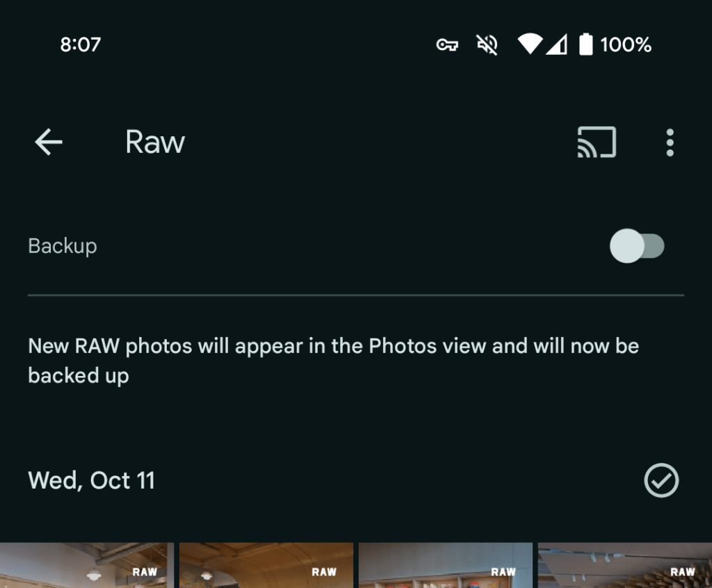
Task: Tap the back arrow icon
Action: [49, 142]
